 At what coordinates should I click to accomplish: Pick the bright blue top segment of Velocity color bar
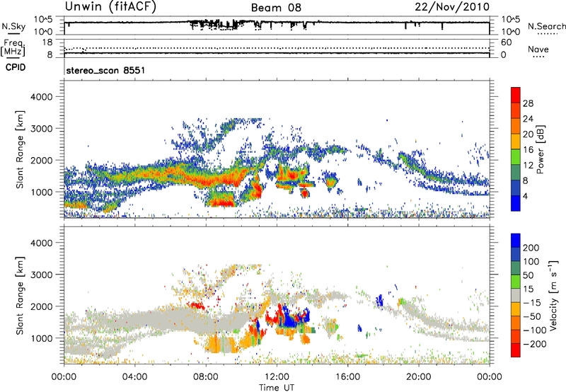pyautogui.click(x=516, y=241)
